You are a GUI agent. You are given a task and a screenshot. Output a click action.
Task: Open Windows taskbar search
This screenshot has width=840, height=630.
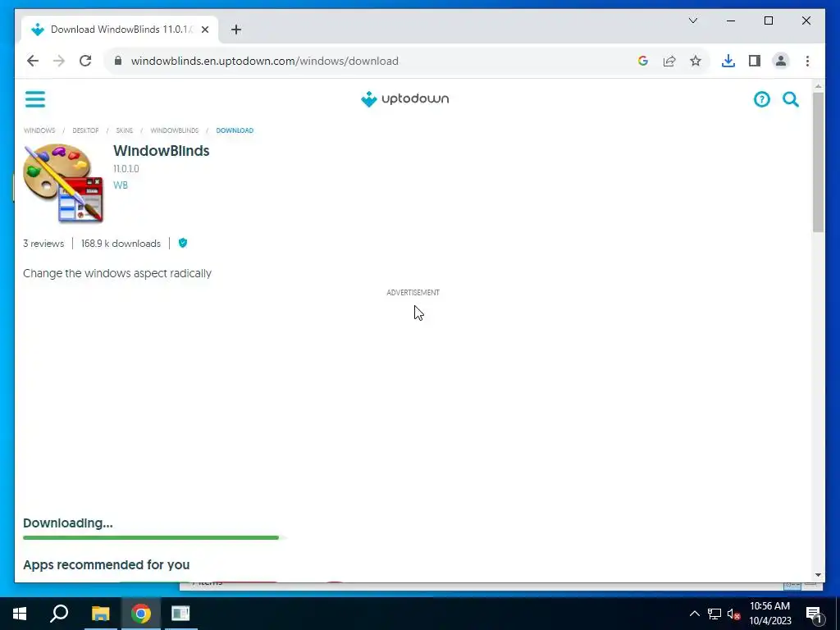click(x=59, y=614)
